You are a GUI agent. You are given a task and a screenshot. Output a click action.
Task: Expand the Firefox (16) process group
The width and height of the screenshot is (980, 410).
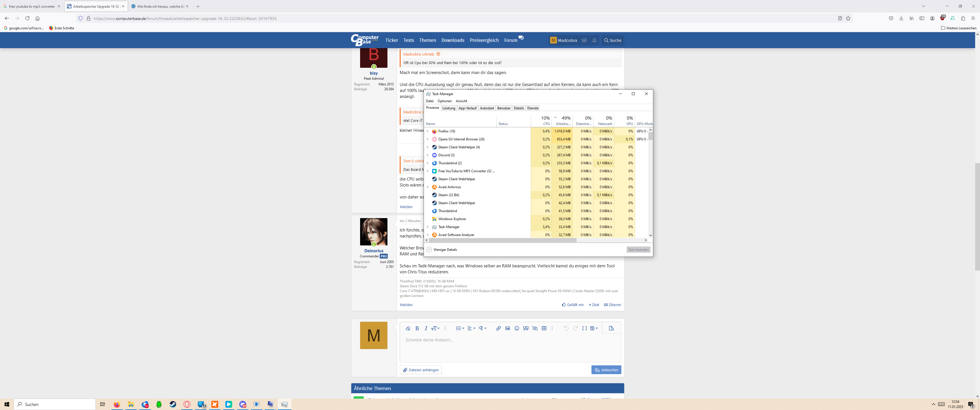[428, 131]
